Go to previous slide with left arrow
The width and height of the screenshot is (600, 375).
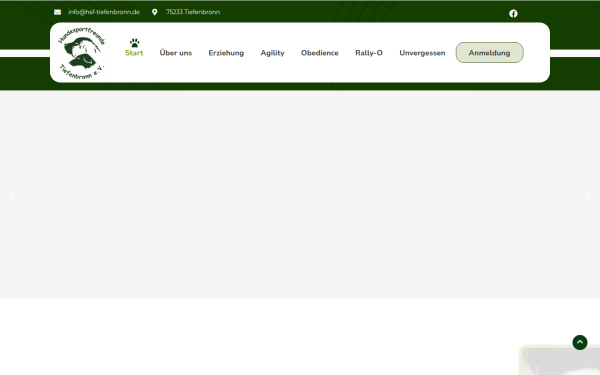[13, 195]
